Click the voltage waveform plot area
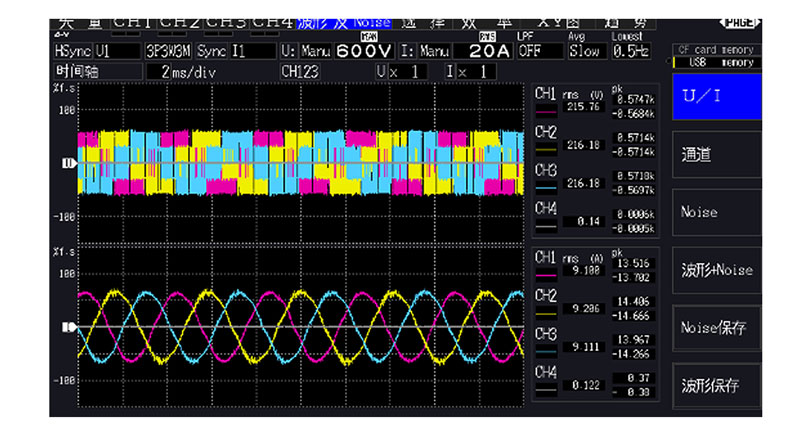This screenshot has width=800, height=437. point(301,163)
